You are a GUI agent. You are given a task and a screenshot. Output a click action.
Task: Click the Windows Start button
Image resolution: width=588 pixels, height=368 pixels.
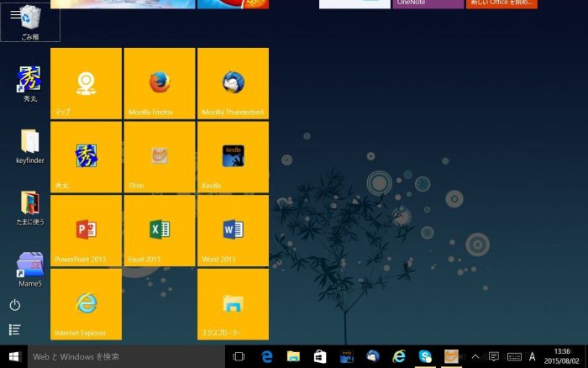coord(13,357)
